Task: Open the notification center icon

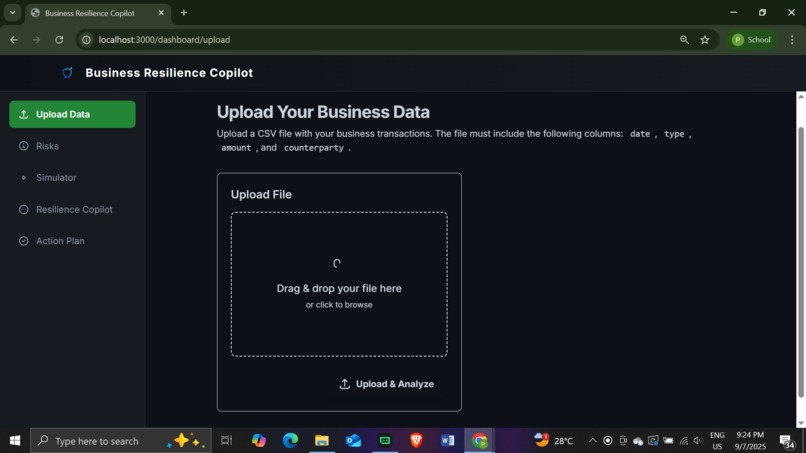Action: click(x=786, y=441)
